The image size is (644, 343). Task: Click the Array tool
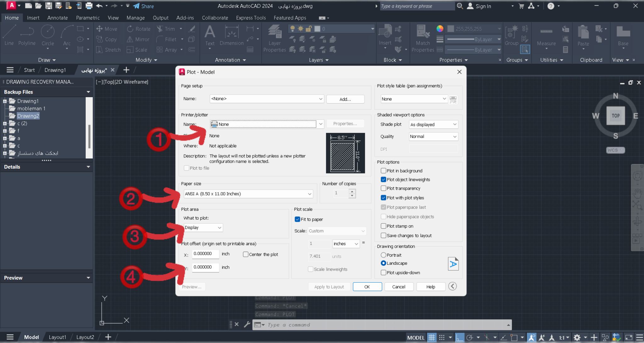pyautogui.click(x=167, y=50)
